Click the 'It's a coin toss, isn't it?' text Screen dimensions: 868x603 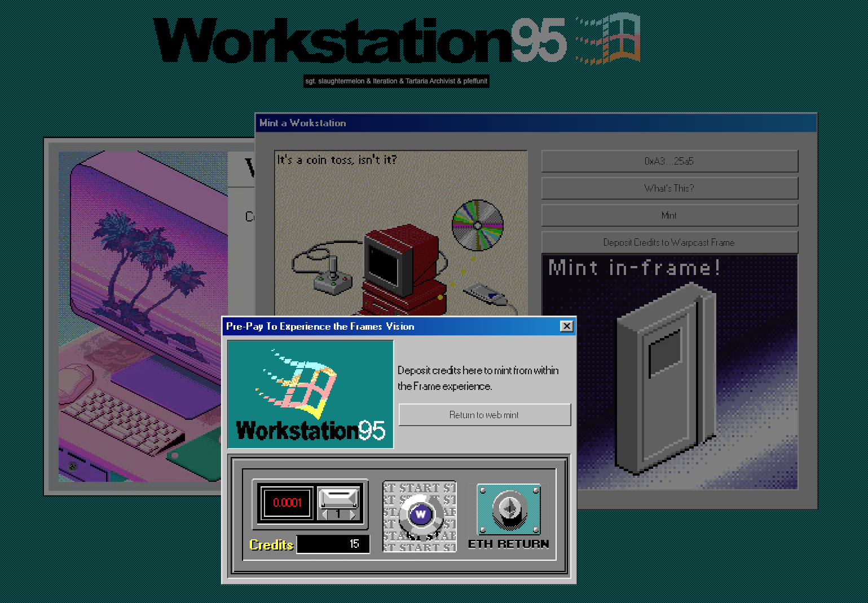(x=337, y=160)
